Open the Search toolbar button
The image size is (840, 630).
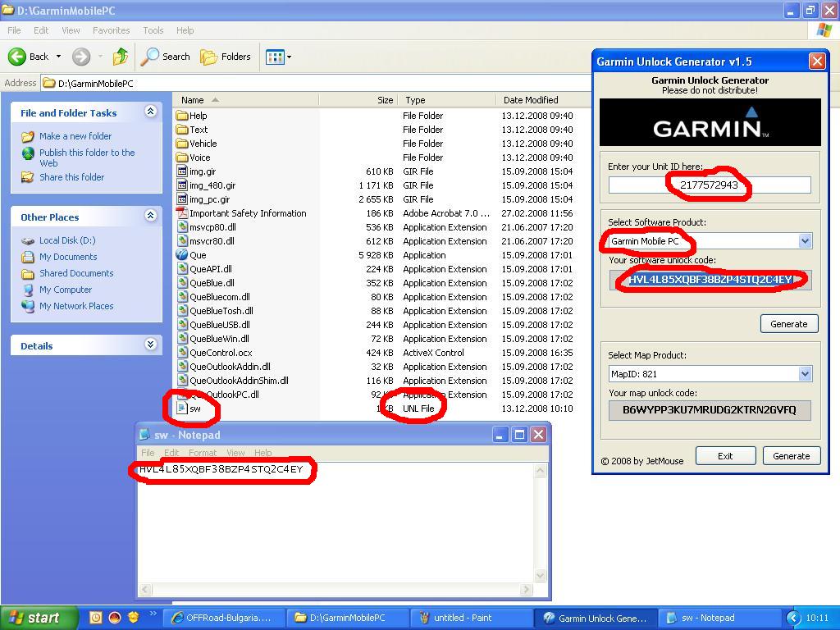coord(166,57)
